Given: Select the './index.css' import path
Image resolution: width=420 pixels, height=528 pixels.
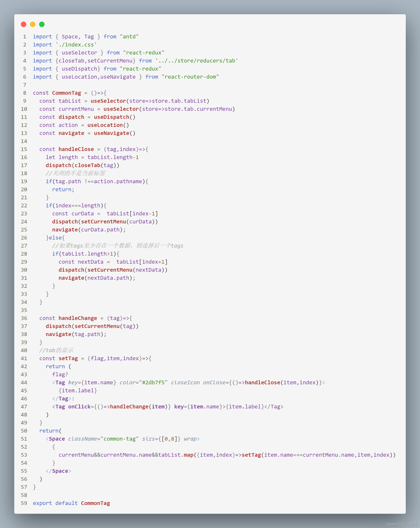Looking at the screenshot, I should click(76, 45).
